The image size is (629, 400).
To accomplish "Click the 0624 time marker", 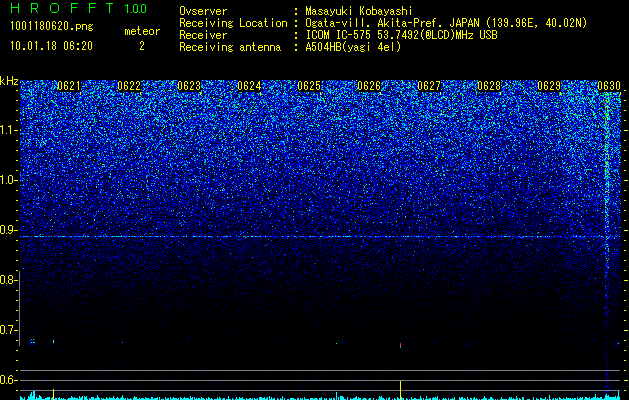I will click(x=249, y=86).
